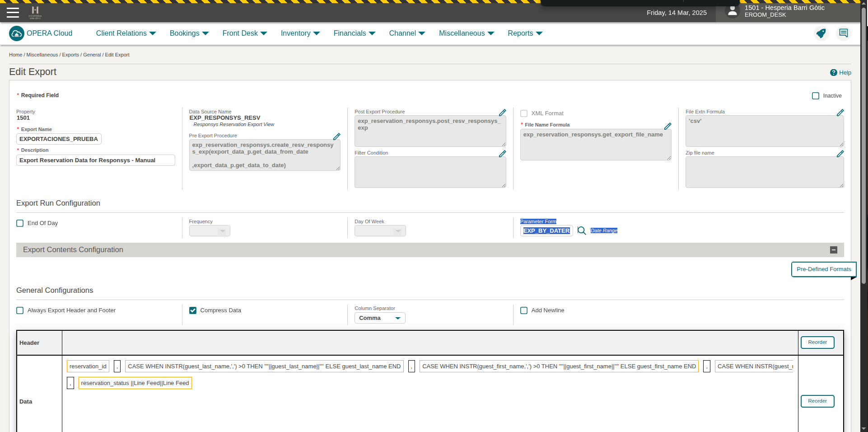Open the hamburger navigation menu

click(13, 13)
